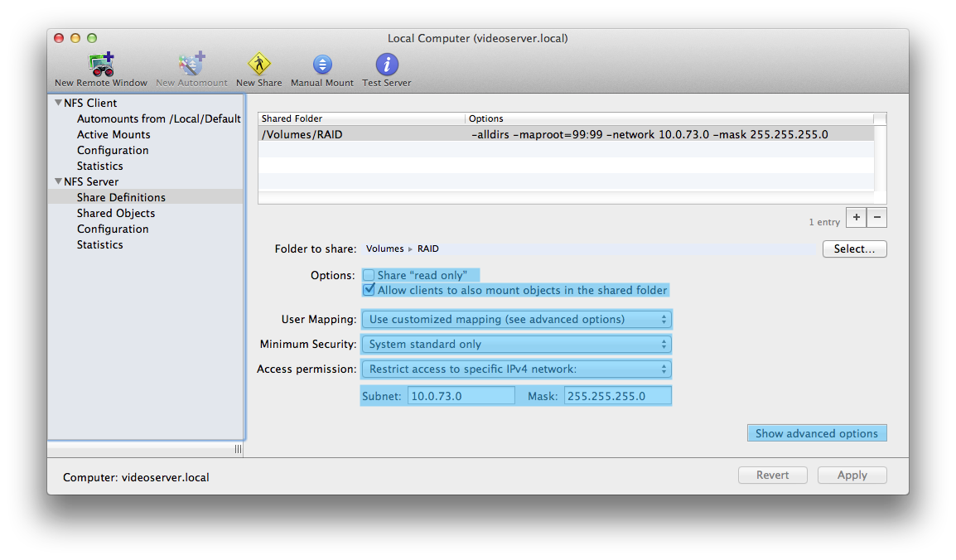Click Volumes in the folder path
956x560 pixels.
(x=384, y=249)
